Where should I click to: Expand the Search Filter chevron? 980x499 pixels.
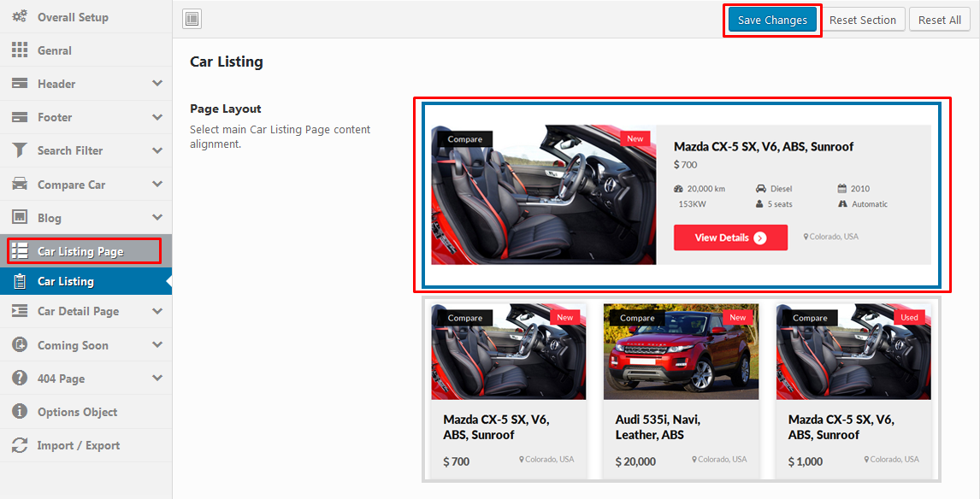coord(156,150)
